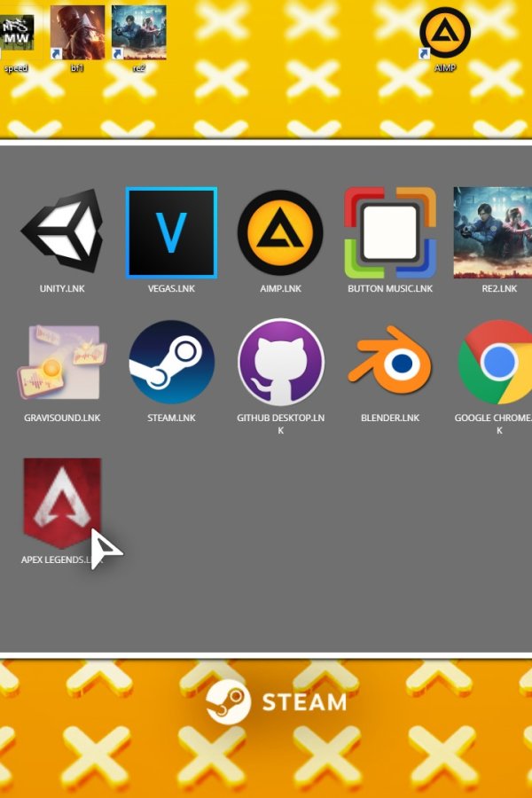The width and height of the screenshot is (532, 798).
Task: Click the BLENDER.LNK label
Action: tap(390, 418)
